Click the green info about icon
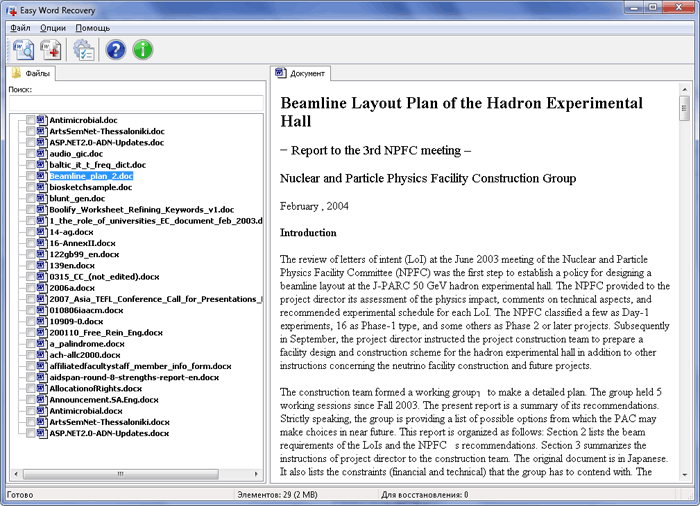Viewport: 700px width, 506px height. (143, 50)
